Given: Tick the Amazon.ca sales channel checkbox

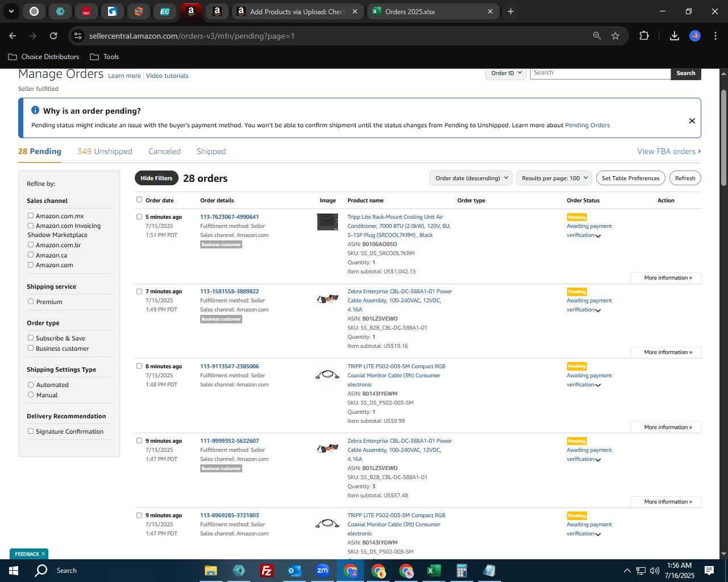Looking at the screenshot, I should pos(31,255).
